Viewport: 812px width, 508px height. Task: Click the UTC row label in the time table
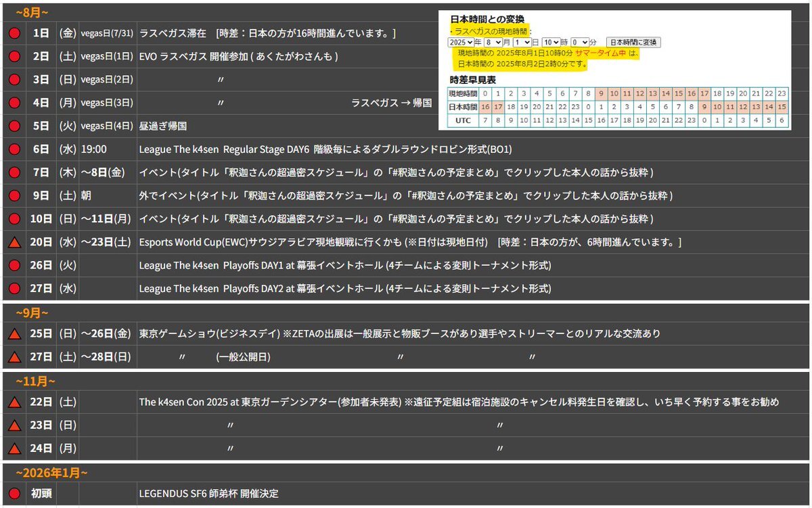click(x=463, y=120)
